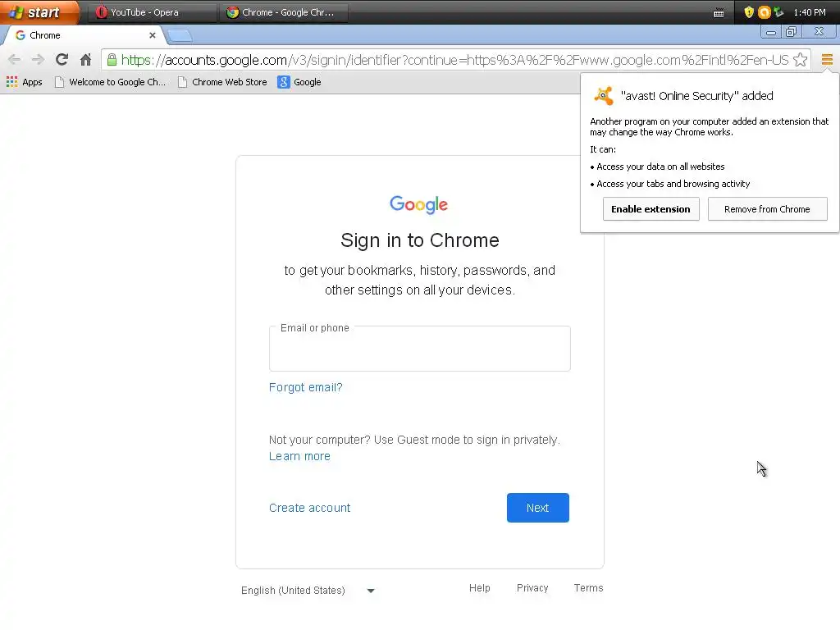The width and height of the screenshot is (840, 630).
Task: Focus the Email or phone field
Action: [x=419, y=348]
